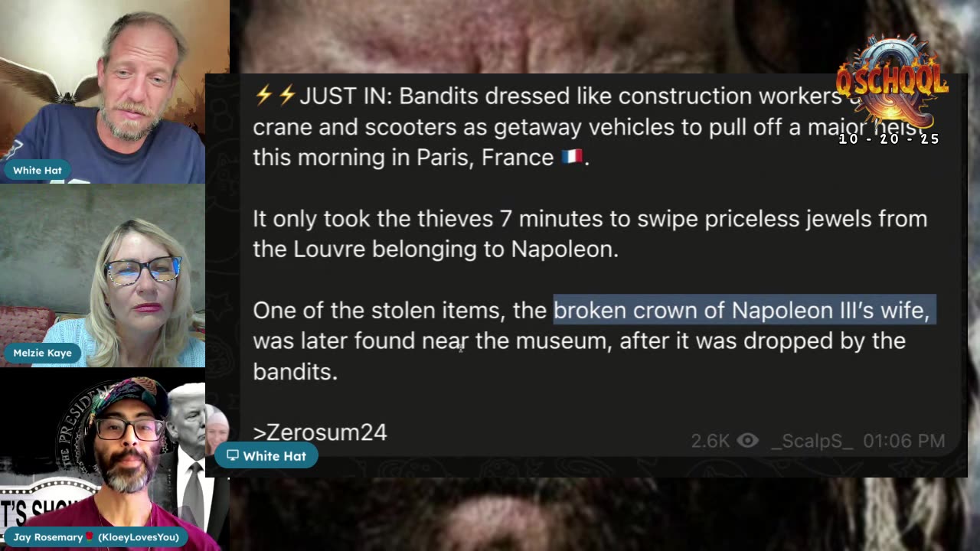Click the screen-share monitor icon beside White Hat
This screenshot has height=551, width=980.
coord(233,456)
